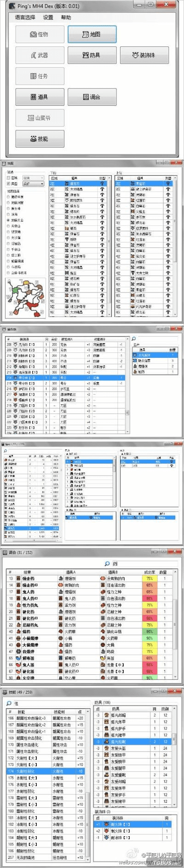Click the 调合 window title icon
This screenshot has height=868, width=184.
5,552
